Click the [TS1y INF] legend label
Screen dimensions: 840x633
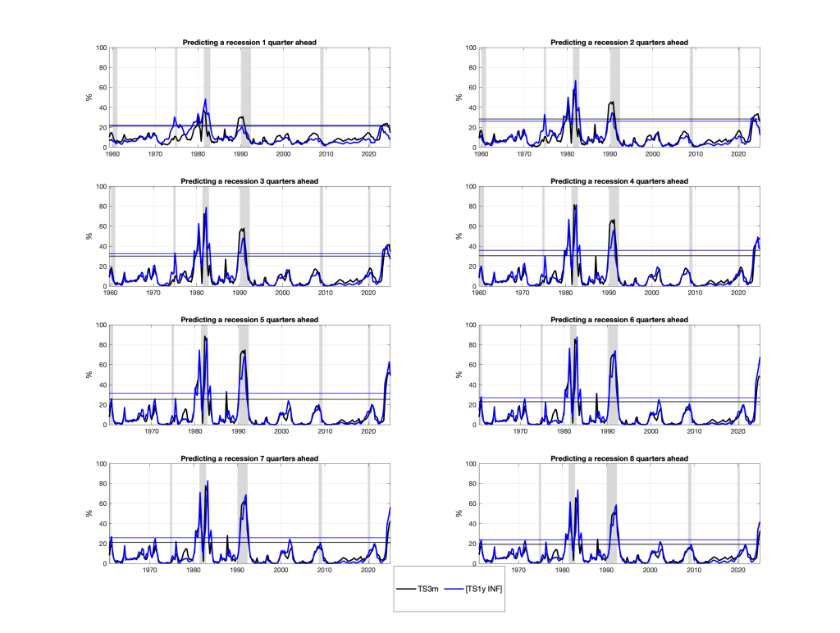484,589
